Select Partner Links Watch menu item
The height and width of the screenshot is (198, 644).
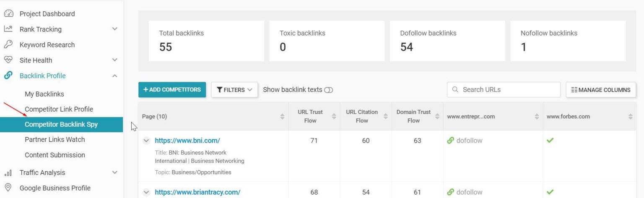(55, 139)
